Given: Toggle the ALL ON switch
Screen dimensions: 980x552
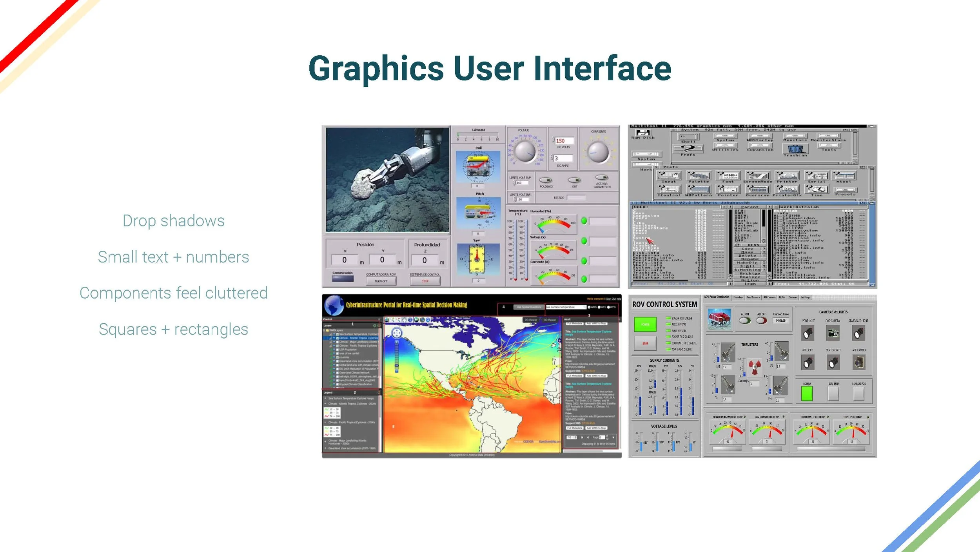Looking at the screenshot, I should click(745, 321).
